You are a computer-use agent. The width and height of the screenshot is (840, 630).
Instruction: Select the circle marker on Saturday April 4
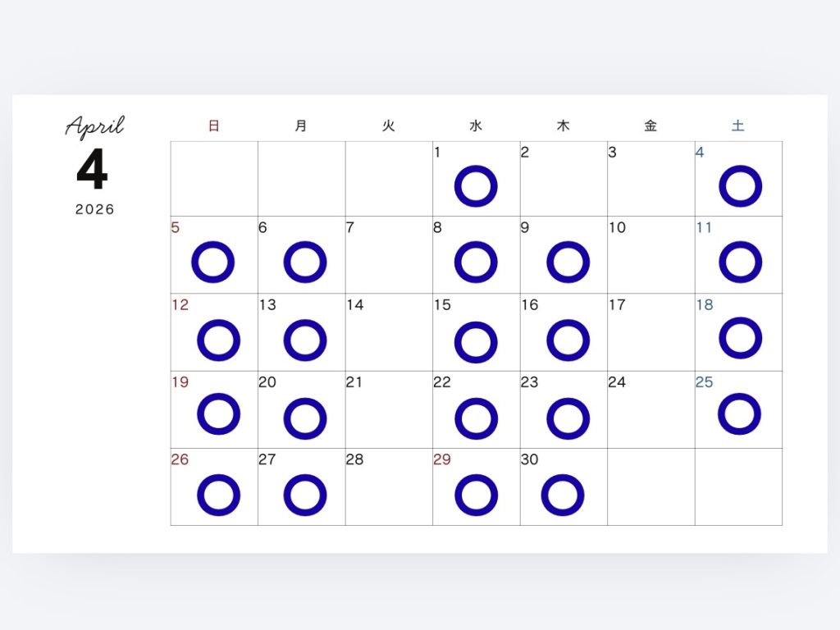740,185
